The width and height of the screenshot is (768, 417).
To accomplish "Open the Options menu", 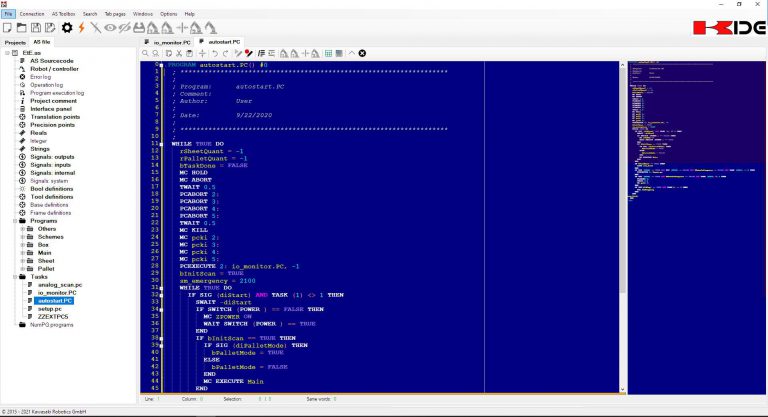I will coord(168,14).
